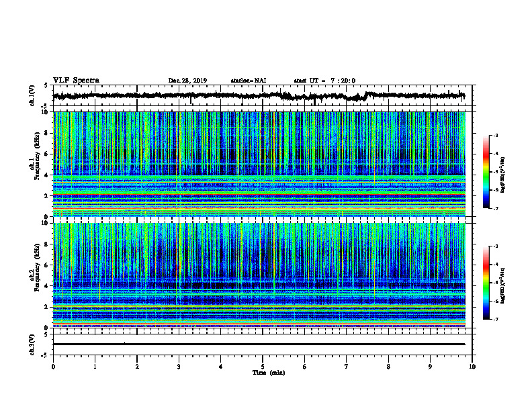Click the "station=NAI" header label
532x411 pixels.
pyautogui.click(x=249, y=81)
